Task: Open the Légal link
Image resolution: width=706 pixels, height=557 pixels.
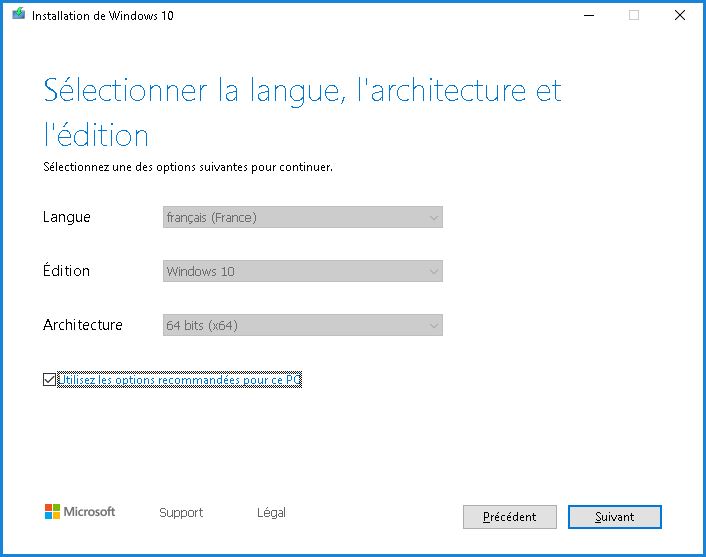Action: pyautogui.click(x=271, y=513)
